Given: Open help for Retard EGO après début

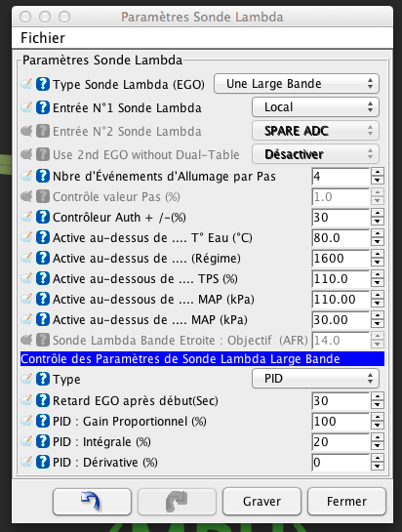Looking at the screenshot, I should 43,400.
